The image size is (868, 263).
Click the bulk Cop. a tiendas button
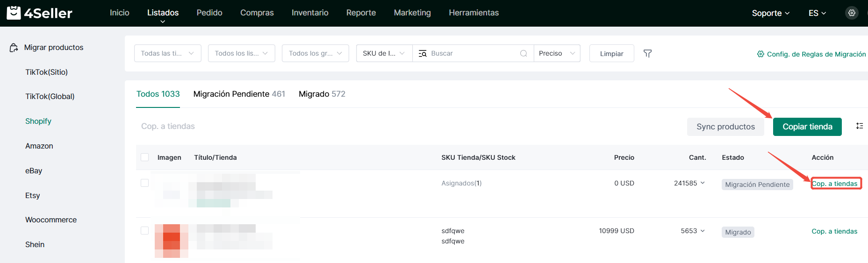168,126
